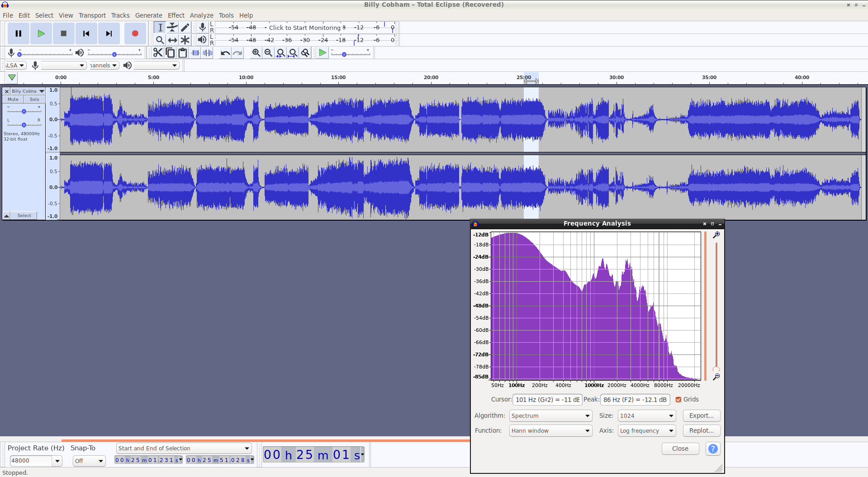This screenshot has height=477, width=868.
Task: Open the Generate menu
Action: tap(149, 15)
